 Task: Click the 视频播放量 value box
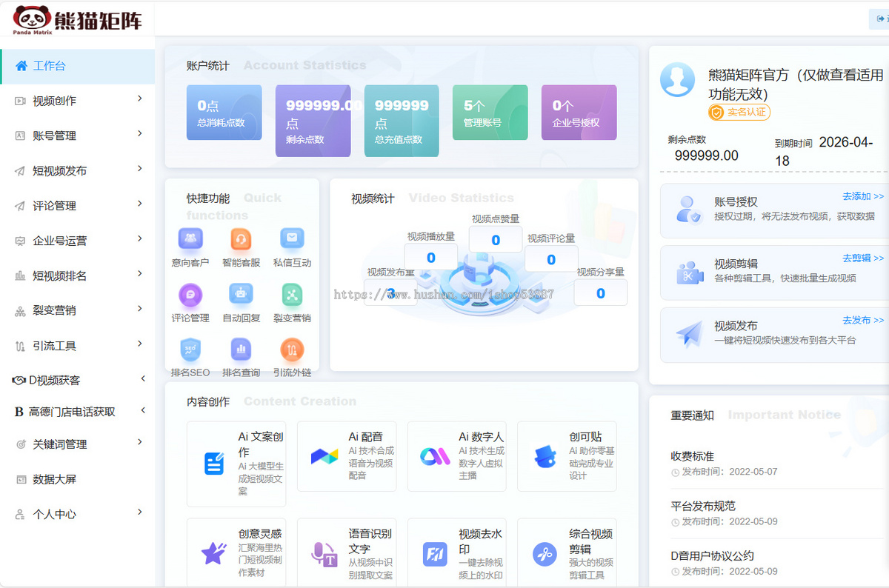pyautogui.click(x=430, y=257)
